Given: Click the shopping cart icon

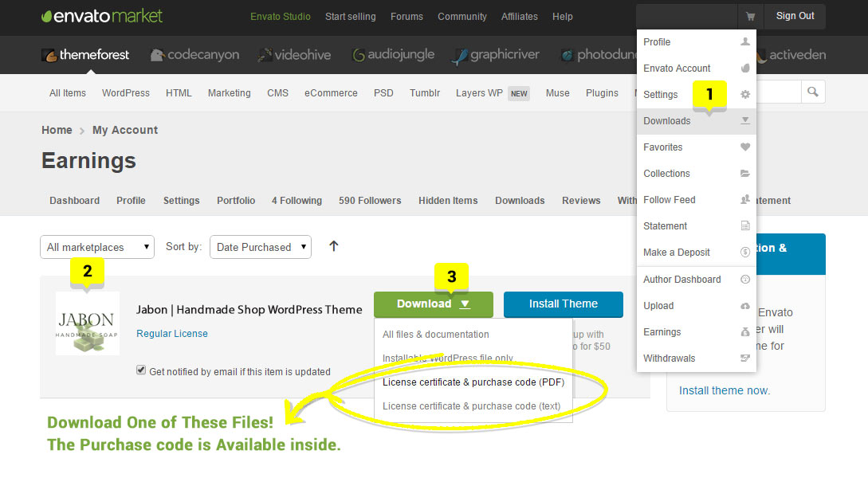Looking at the screenshot, I should [750, 16].
